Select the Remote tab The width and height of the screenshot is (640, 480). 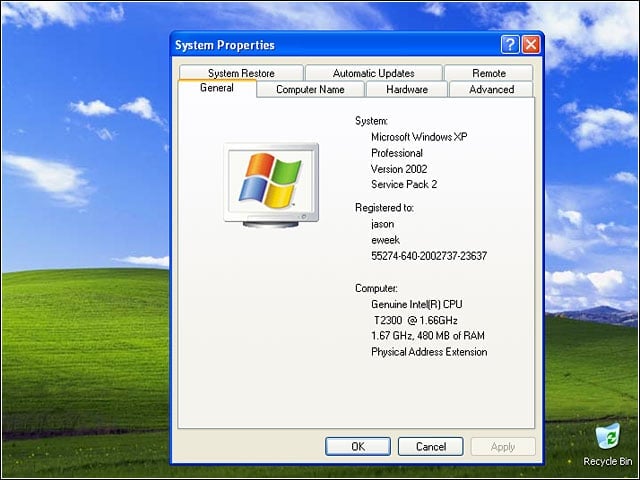pyautogui.click(x=489, y=73)
